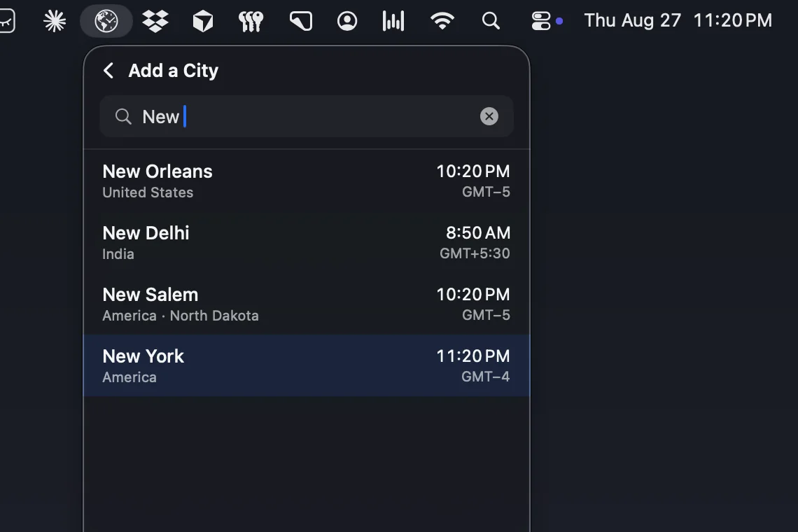
Task: Open the world clock globe menu bar icon
Action: [106, 21]
